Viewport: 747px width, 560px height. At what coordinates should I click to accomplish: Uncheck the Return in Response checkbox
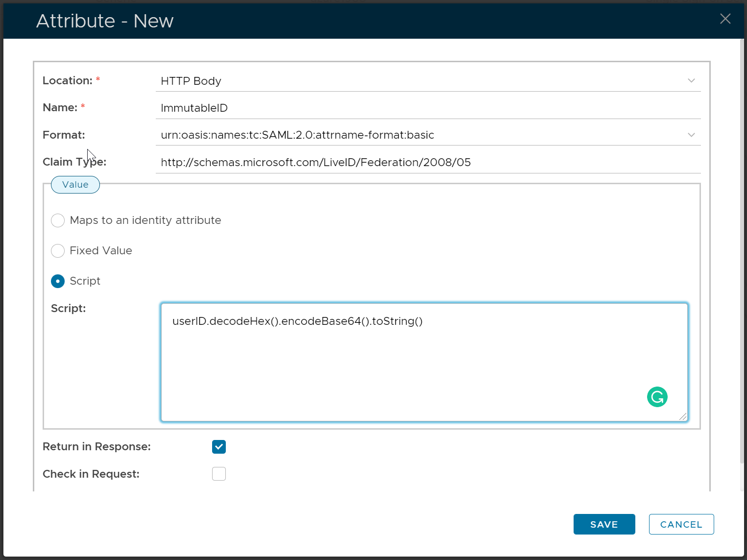[219, 447]
